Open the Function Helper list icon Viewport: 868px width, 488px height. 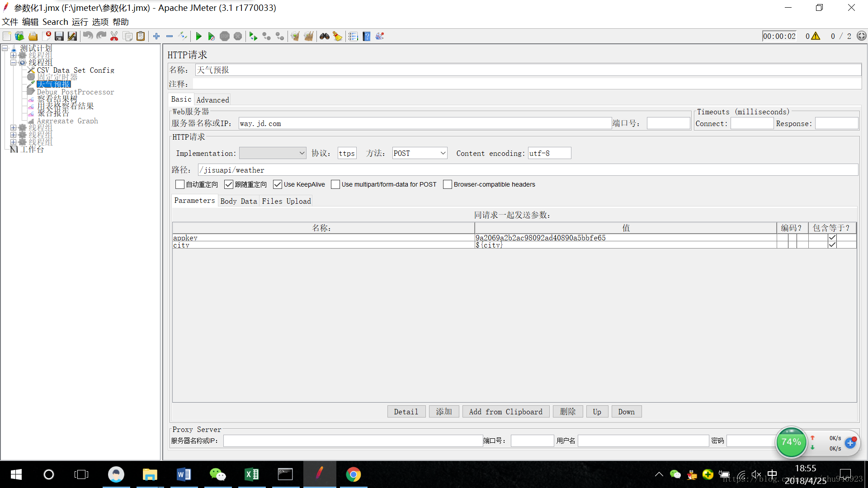[353, 36]
